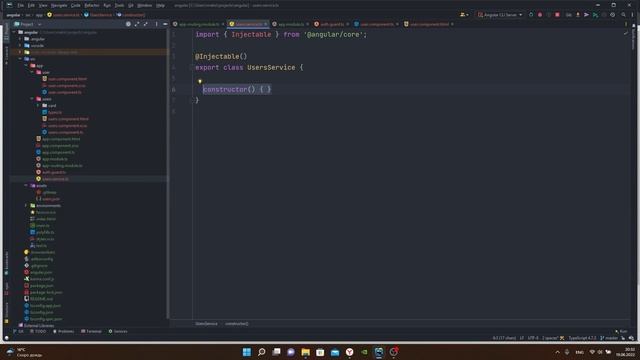Open the Code With Me user dropdown
The image size is (640, 360).
click(464, 15)
